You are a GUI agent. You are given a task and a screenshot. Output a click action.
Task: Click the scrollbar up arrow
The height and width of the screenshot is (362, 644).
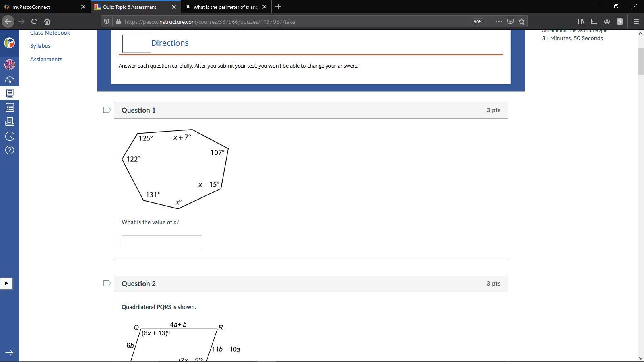click(640, 33)
